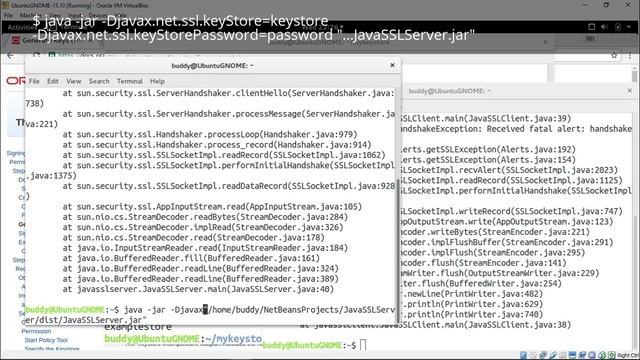Click the front terminal green prompt buddy@UbuntuGNOME

point(65,310)
